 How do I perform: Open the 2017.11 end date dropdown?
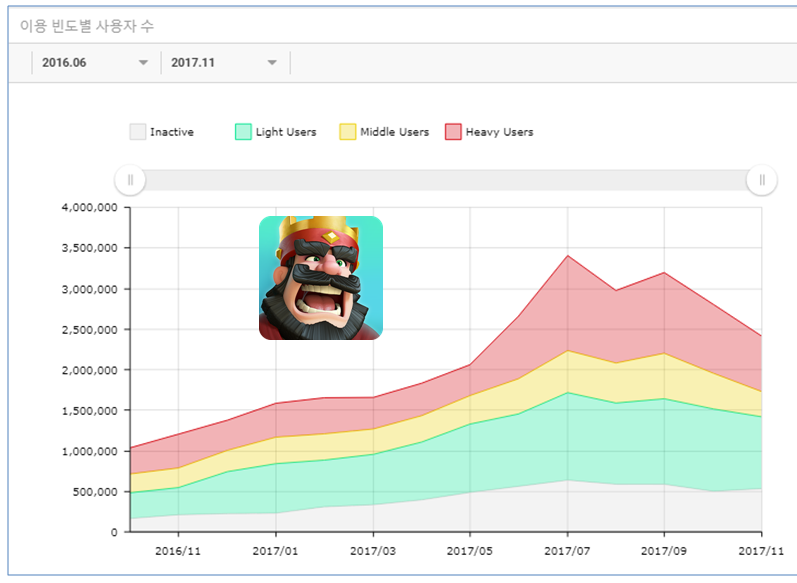(225, 63)
